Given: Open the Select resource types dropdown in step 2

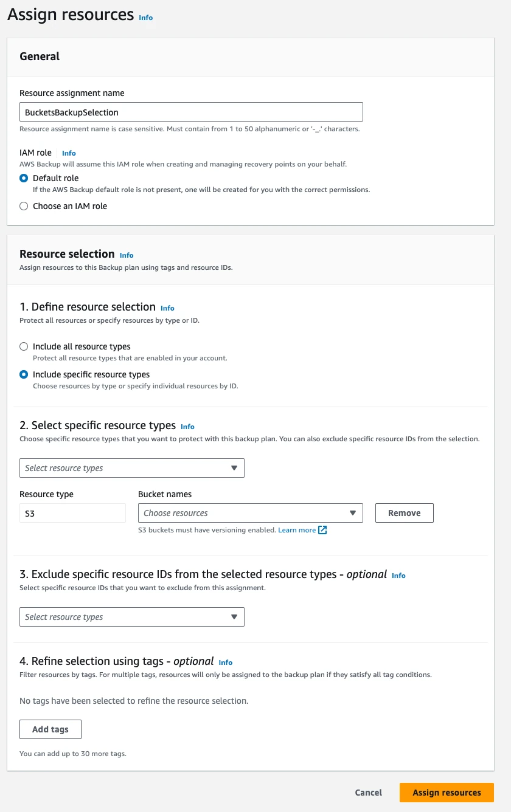Looking at the screenshot, I should coord(131,468).
